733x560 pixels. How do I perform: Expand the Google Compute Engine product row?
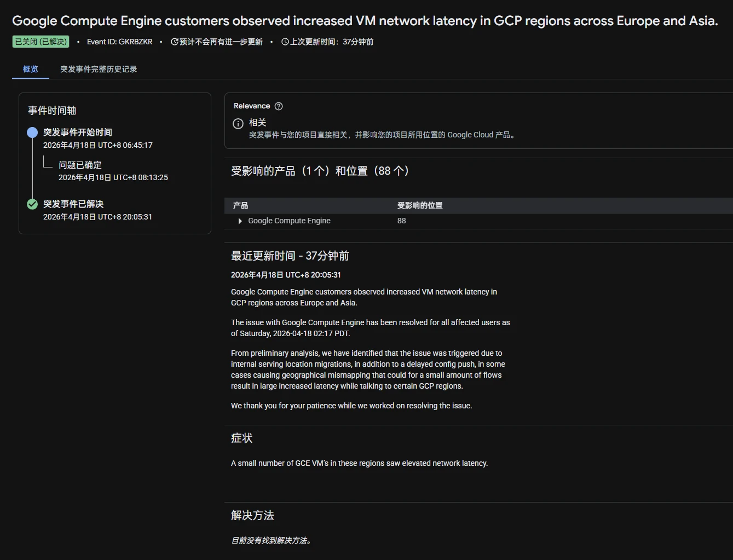240,221
